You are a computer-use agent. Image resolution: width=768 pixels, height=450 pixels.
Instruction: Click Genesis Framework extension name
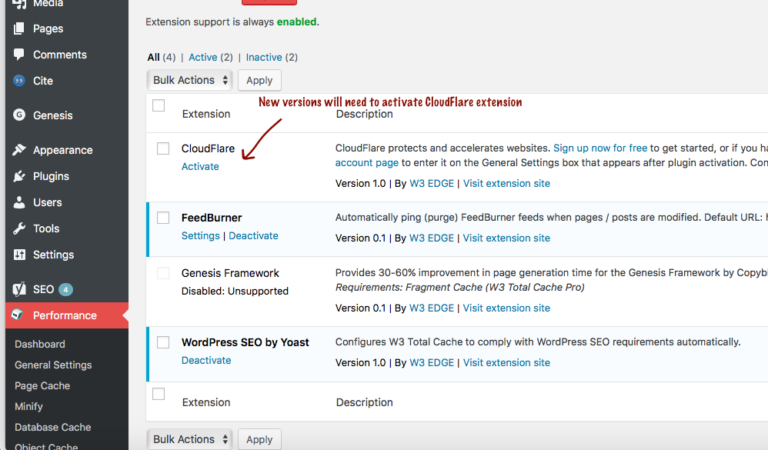[230, 273]
